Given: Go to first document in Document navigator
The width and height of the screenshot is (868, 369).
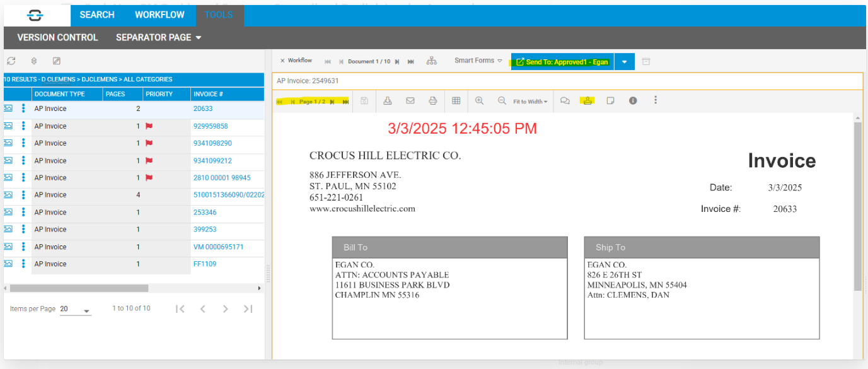Looking at the screenshot, I should (328, 61).
